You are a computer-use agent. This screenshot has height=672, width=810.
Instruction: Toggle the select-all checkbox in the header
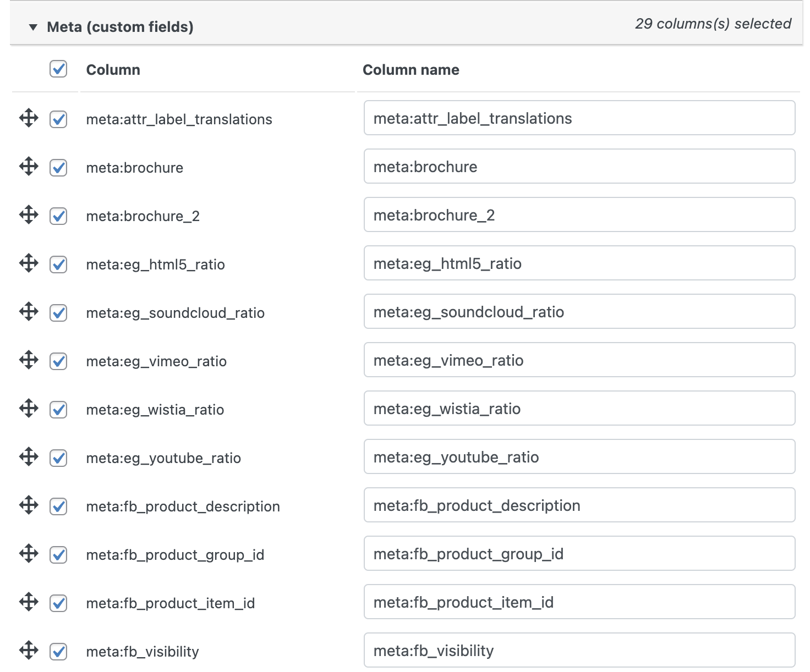pos(58,69)
